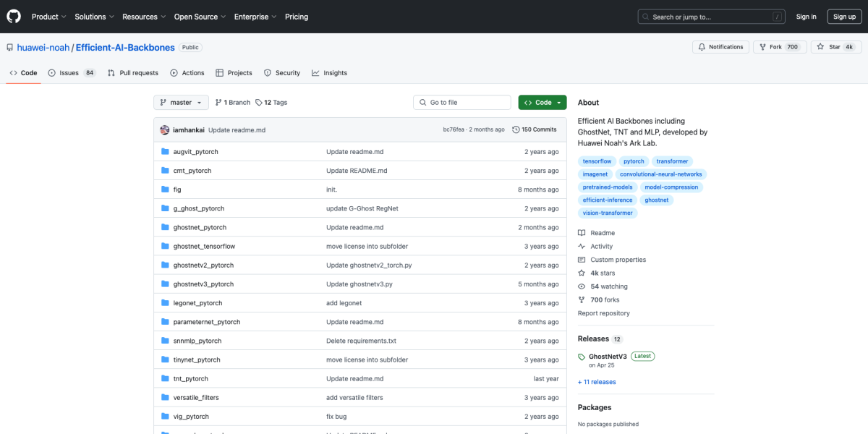Open the Product menu dropdown
This screenshot has width=868, height=434.
click(x=48, y=17)
